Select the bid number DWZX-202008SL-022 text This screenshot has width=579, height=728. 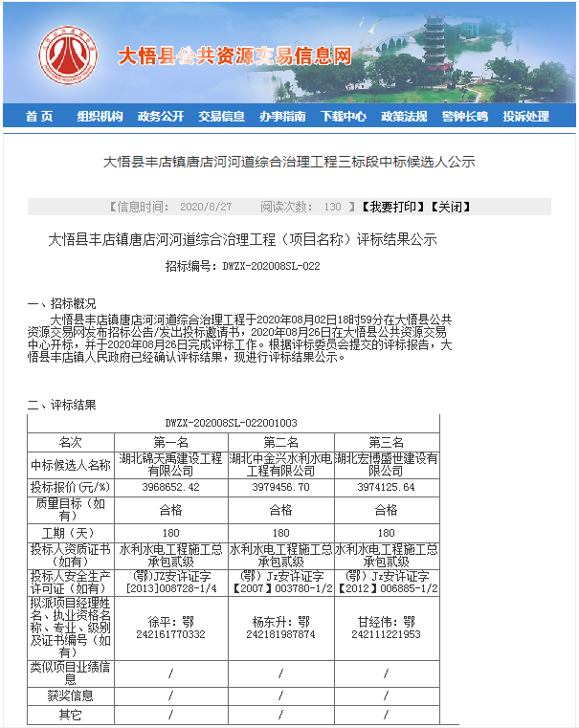click(x=272, y=266)
